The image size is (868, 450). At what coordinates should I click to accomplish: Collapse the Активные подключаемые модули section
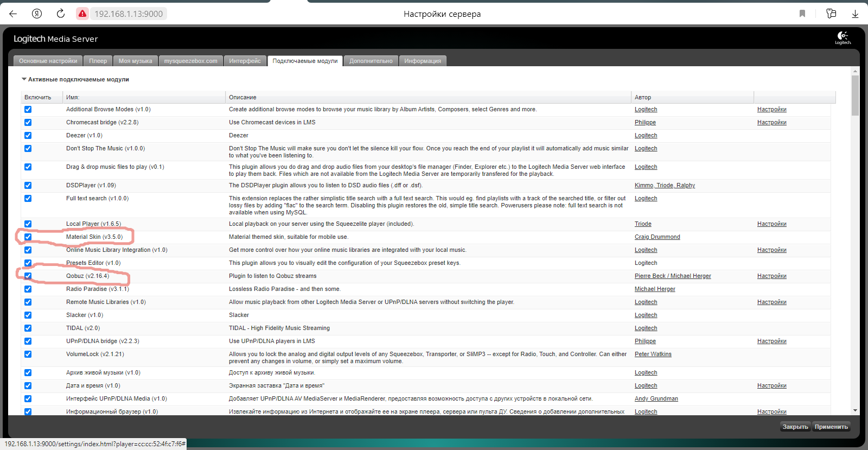click(x=24, y=79)
